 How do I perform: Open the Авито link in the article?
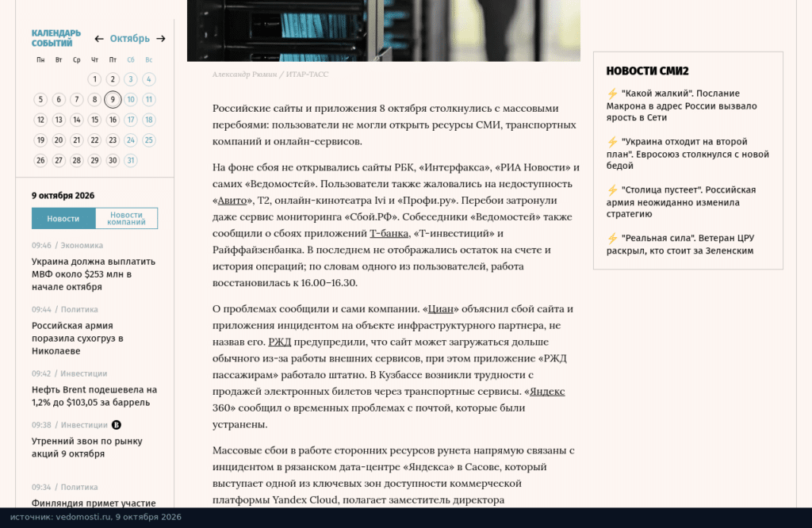pos(232,201)
